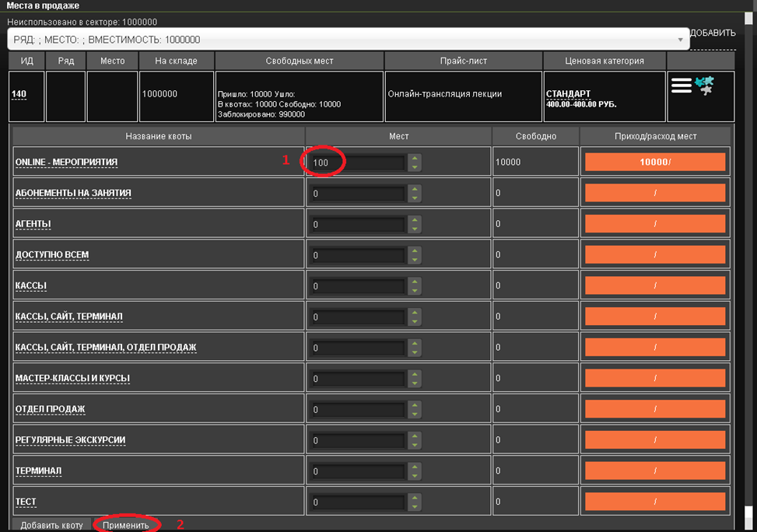
Task: Open the ДОСТУПНО ВСЕМ quota link
Action: (x=57, y=255)
